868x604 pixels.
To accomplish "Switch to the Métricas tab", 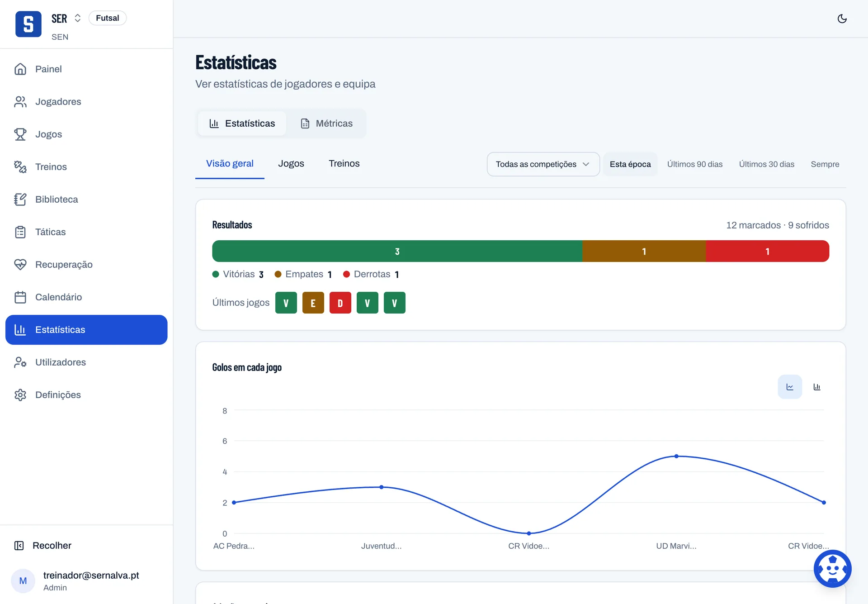I will pyautogui.click(x=326, y=124).
